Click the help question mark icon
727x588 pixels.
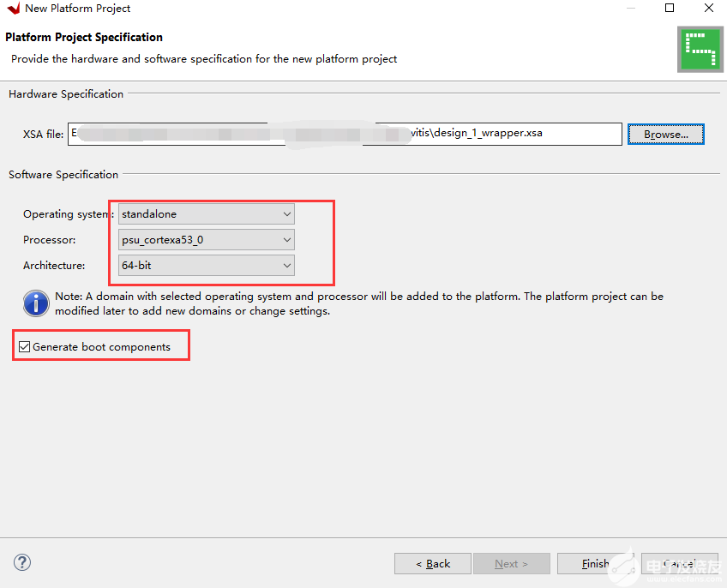[x=22, y=562]
